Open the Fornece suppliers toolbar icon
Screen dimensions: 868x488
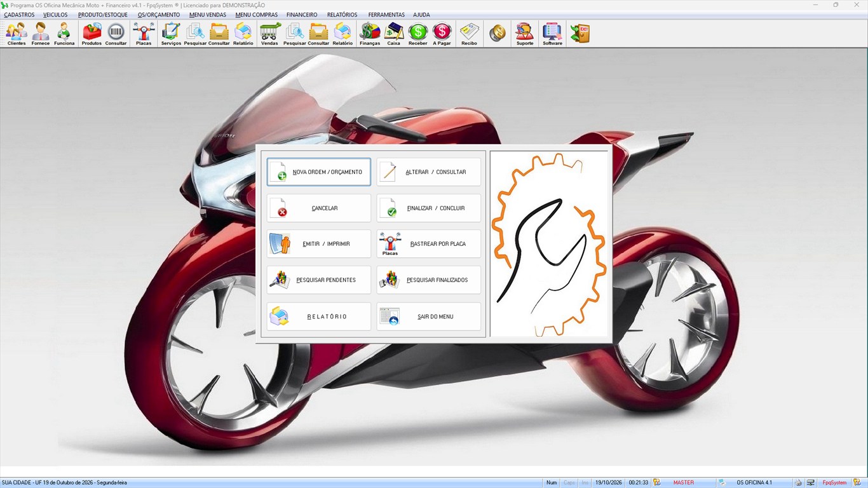[x=41, y=34]
